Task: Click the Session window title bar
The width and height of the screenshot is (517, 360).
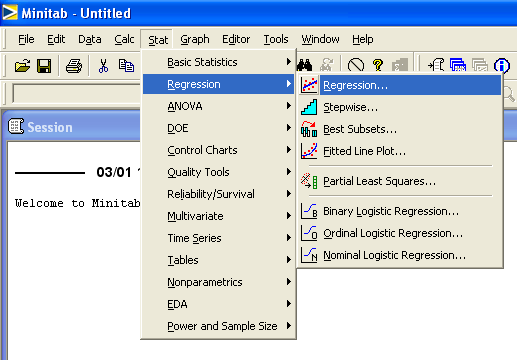Action: click(x=72, y=127)
